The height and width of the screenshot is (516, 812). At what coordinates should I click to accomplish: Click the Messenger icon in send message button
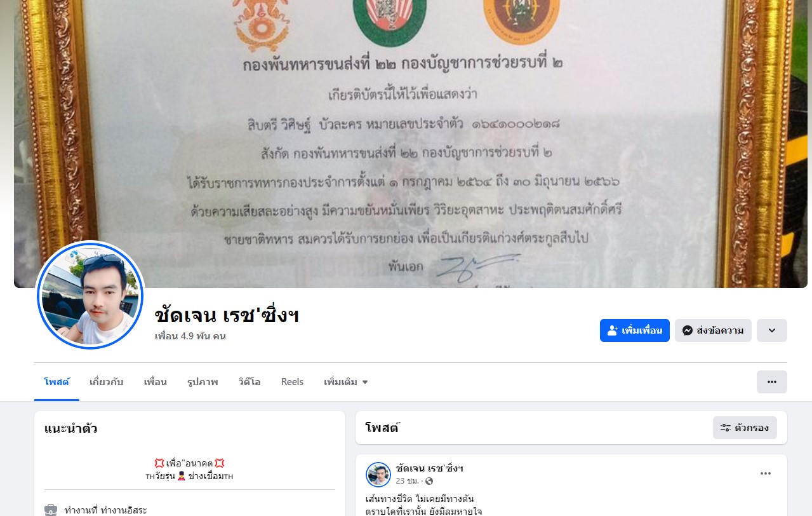[687, 330]
